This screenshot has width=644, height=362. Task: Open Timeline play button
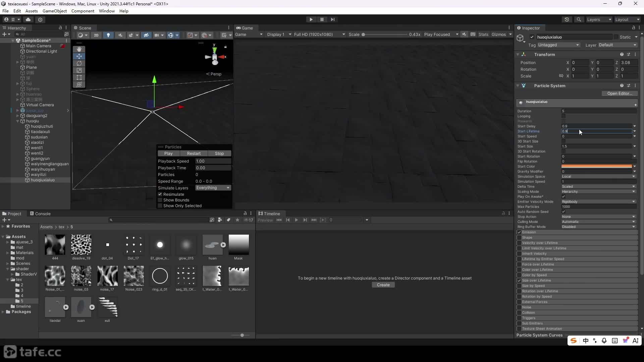click(296, 220)
